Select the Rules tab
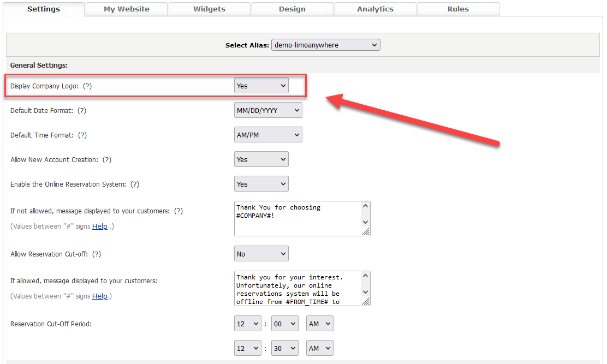This screenshot has height=364, width=607. [458, 9]
